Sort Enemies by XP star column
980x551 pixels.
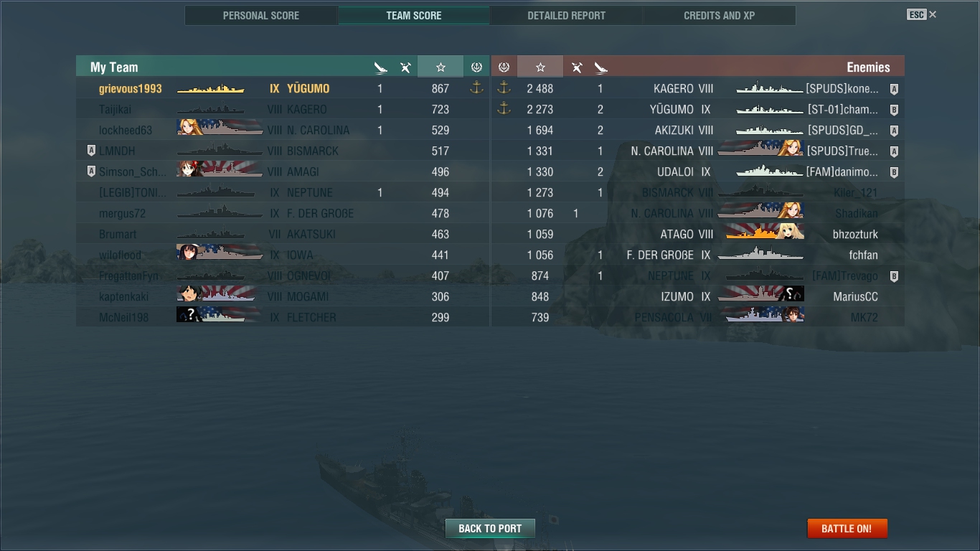pos(540,67)
